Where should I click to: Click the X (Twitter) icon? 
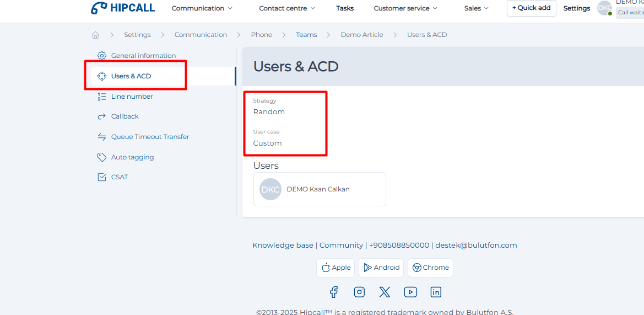coord(385,292)
